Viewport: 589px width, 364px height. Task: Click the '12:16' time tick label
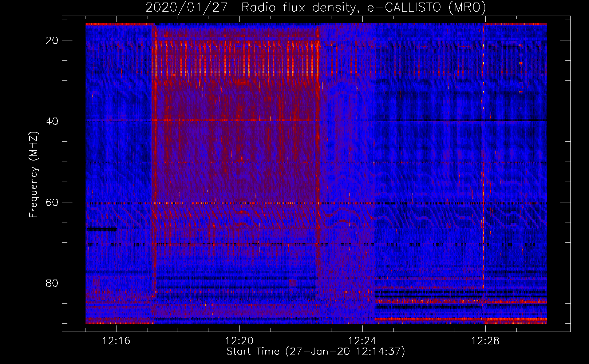[x=116, y=341]
